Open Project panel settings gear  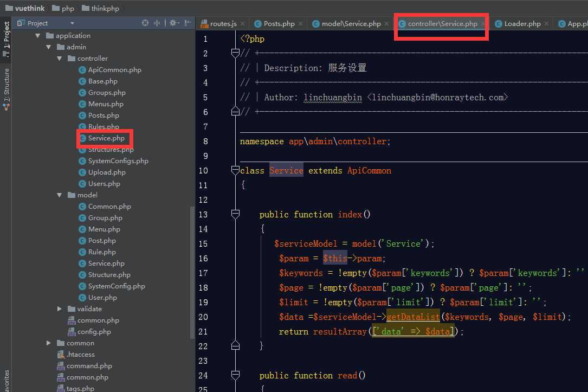174,23
